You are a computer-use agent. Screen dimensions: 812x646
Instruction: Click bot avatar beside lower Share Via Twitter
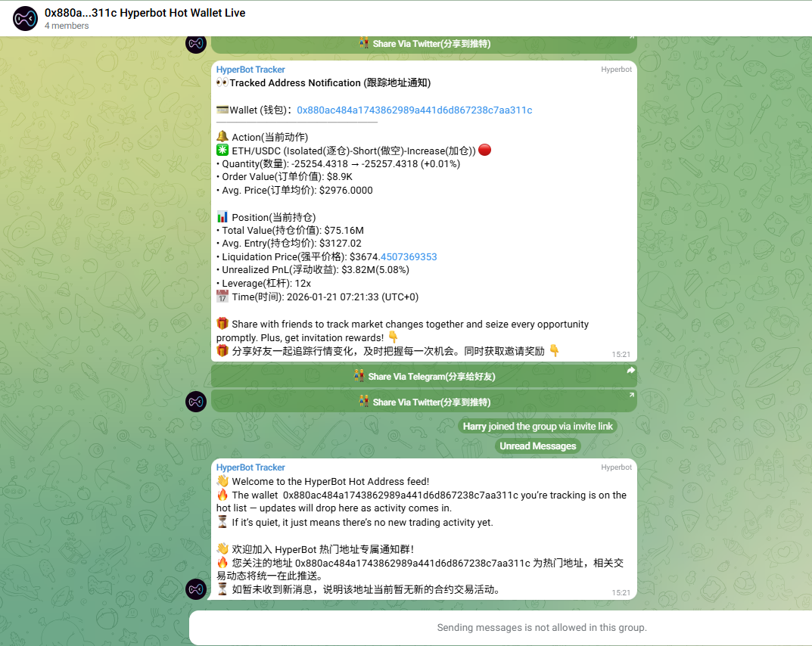[196, 401]
